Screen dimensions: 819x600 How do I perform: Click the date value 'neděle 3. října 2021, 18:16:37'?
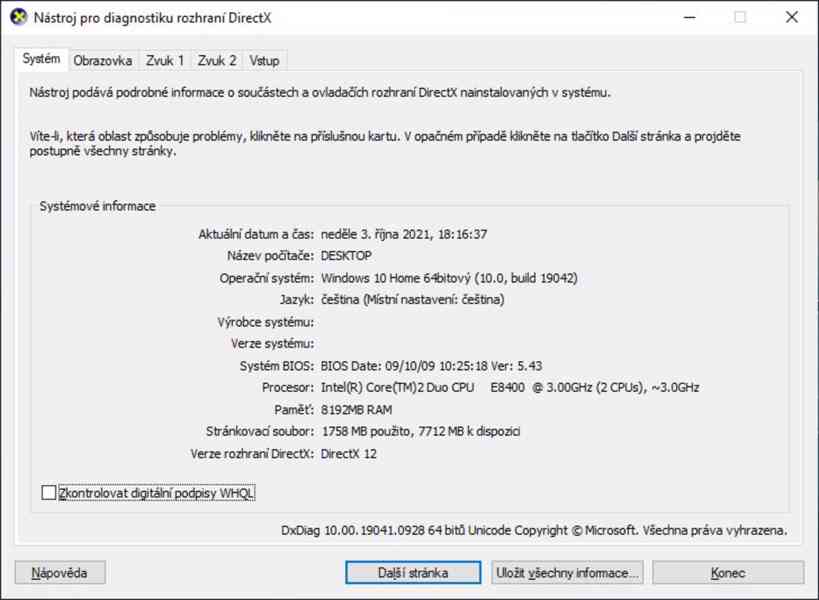[404, 234]
